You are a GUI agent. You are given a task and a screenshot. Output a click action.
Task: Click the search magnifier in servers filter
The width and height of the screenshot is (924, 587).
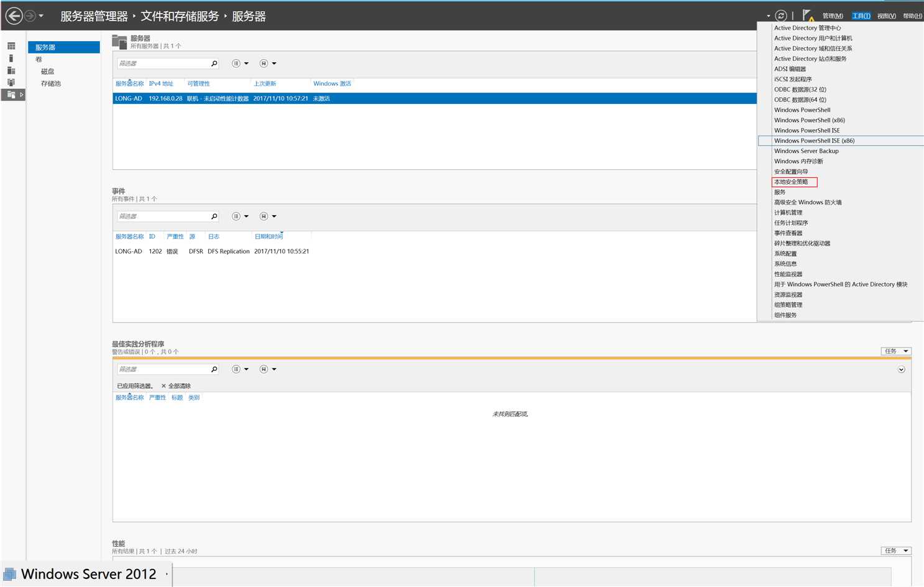pos(214,63)
